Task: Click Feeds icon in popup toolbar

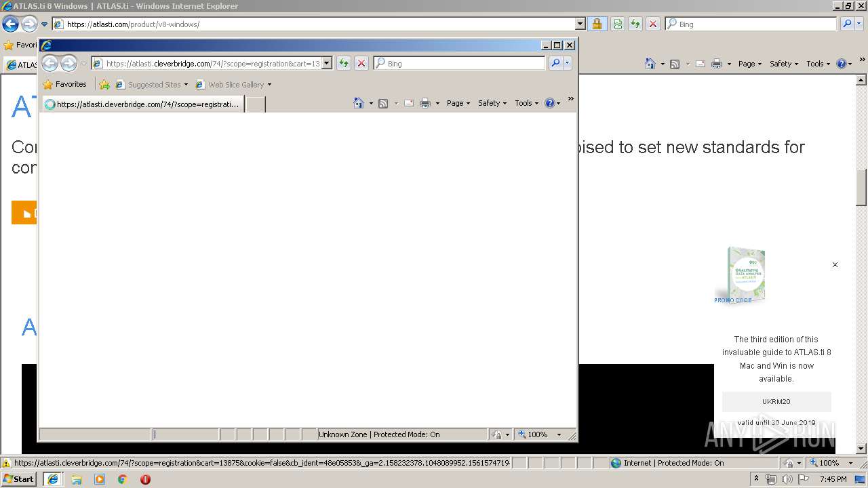Action: pos(383,103)
